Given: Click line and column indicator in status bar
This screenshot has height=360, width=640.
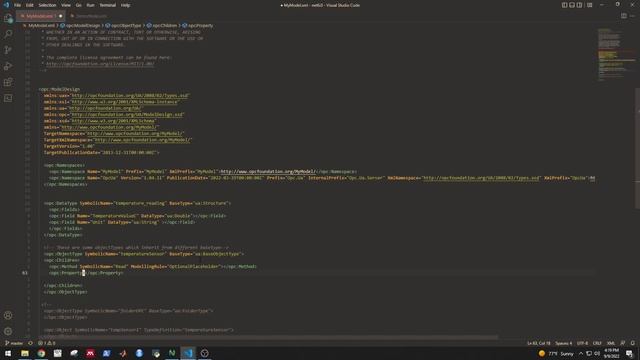Looking at the screenshot, I should tap(538, 343).
